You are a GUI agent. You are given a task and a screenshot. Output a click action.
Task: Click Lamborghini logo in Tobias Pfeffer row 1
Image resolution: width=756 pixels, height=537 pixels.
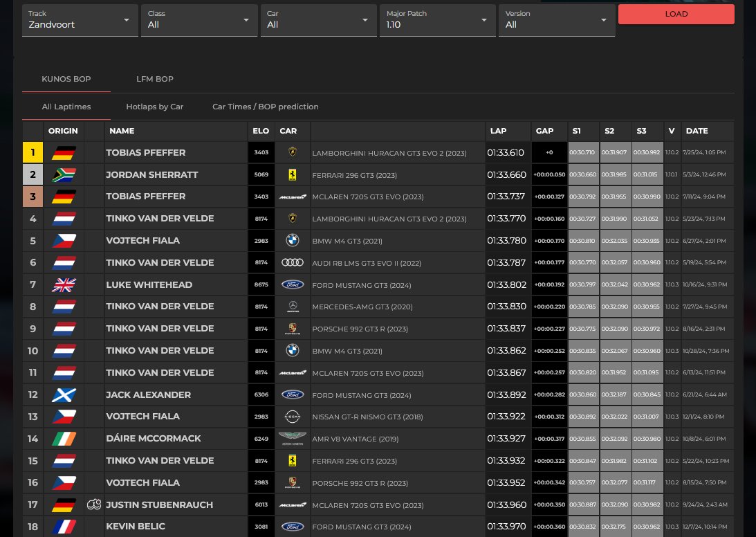tap(292, 152)
